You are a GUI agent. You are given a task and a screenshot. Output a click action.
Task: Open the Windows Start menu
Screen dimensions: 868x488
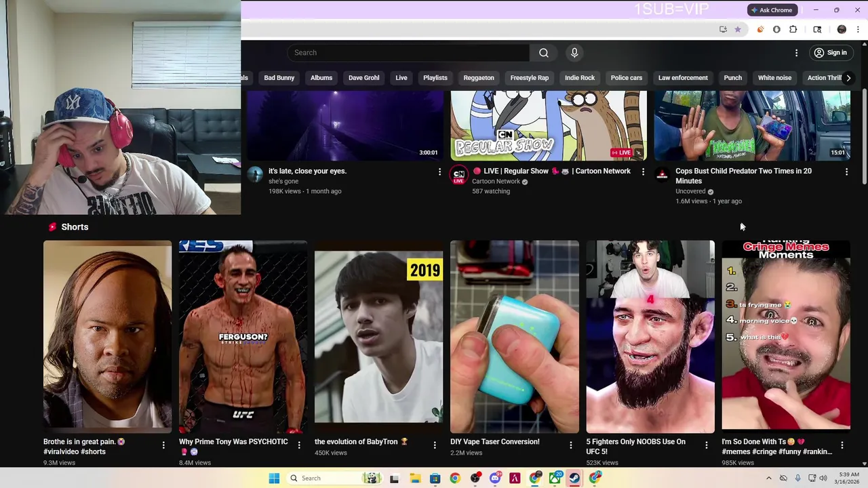274,479
